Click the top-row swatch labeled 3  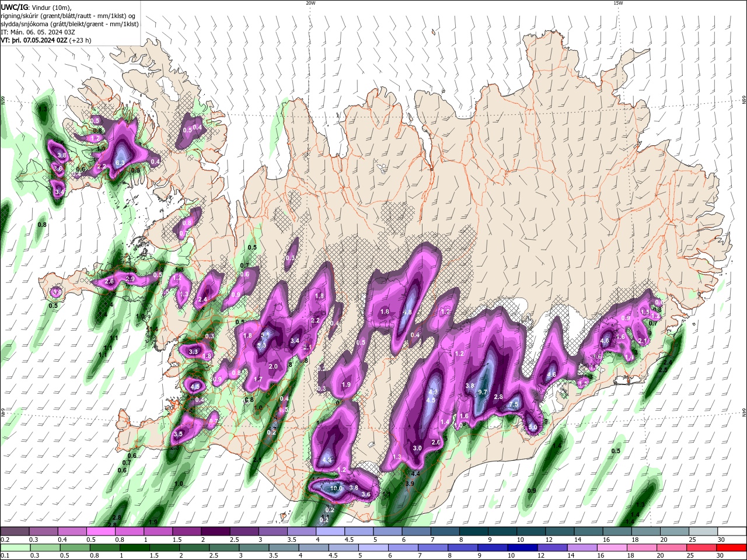click(x=273, y=531)
